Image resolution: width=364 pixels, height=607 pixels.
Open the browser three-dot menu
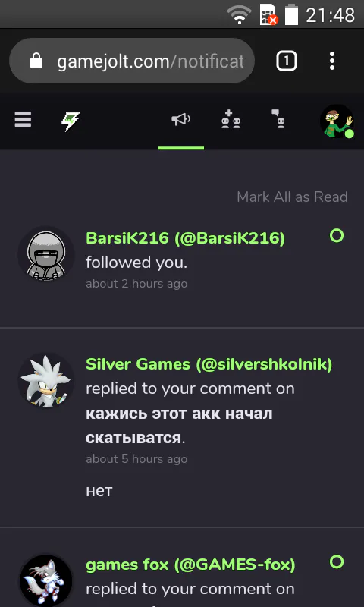332,61
